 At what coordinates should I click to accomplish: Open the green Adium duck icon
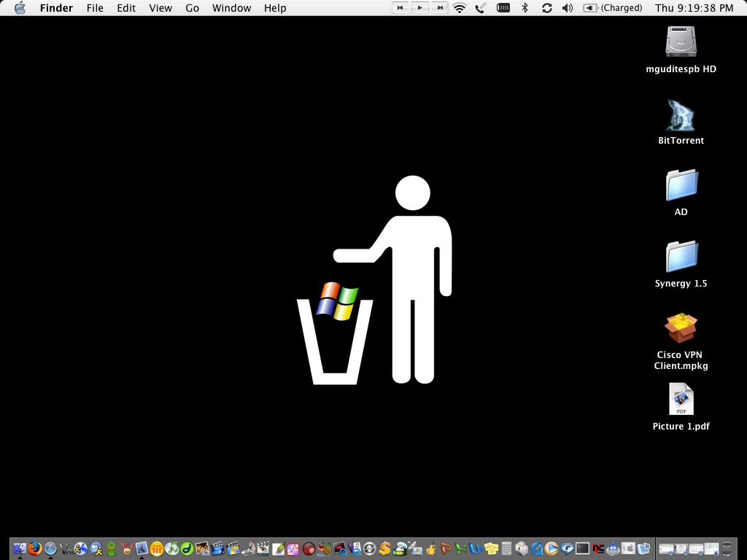pyautogui.click(x=111, y=548)
